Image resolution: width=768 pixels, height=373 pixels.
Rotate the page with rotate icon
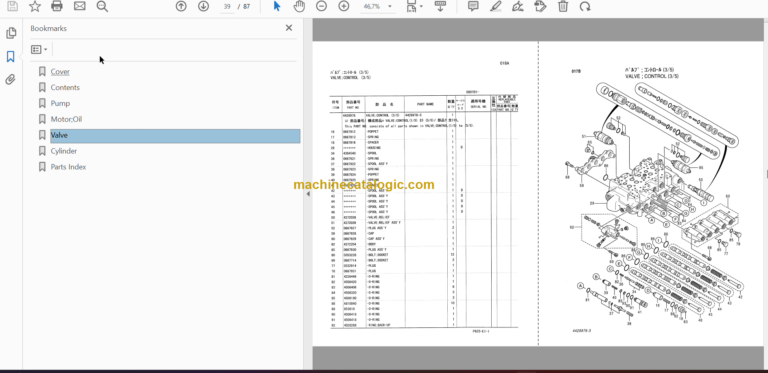[585, 6]
